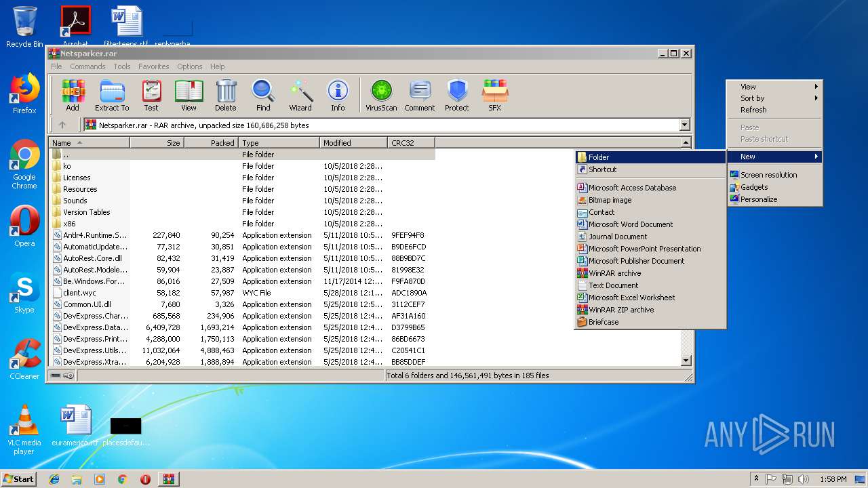Click Internet Explorer in the taskbar
Image resolution: width=868 pixels, height=488 pixels.
pos(54,479)
